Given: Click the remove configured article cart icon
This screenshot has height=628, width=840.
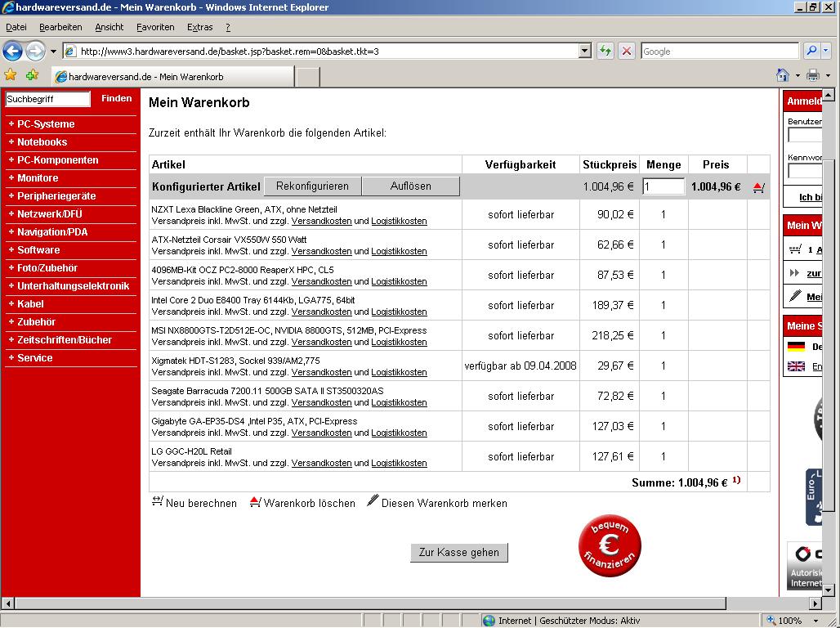Looking at the screenshot, I should (x=758, y=187).
